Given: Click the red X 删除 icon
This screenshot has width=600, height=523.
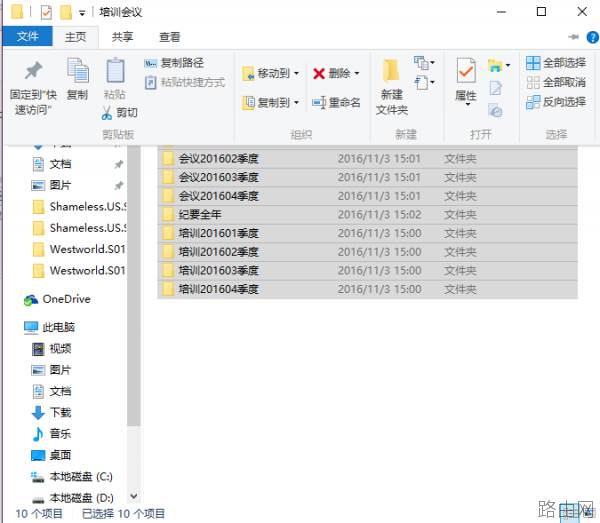Looking at the screenshot, I should 319,73.
